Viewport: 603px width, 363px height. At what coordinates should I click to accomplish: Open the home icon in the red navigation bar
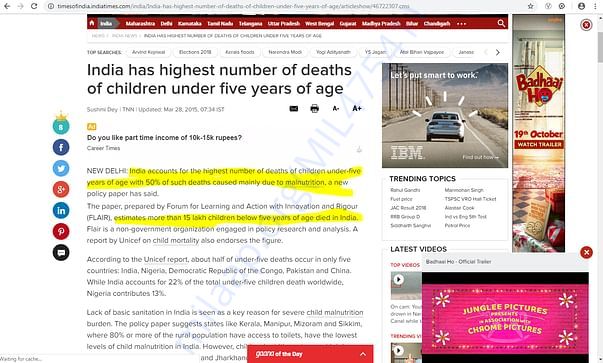[92, 23]
